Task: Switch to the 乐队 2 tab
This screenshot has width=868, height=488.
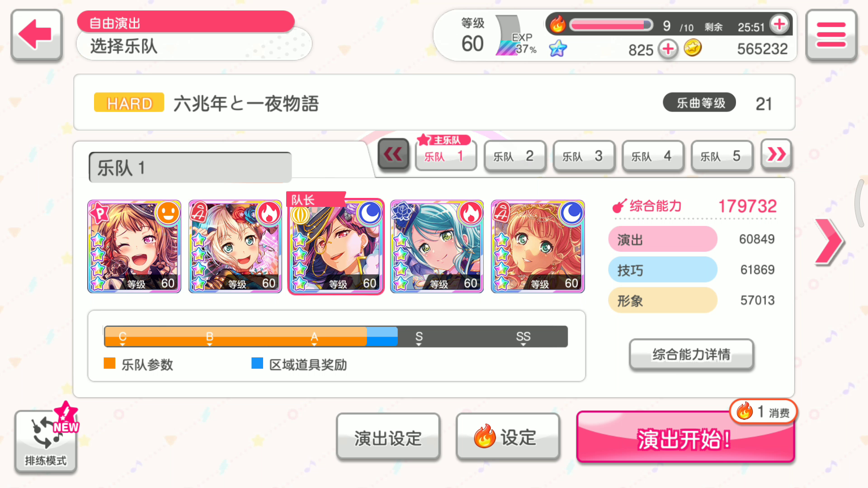Action: point(514,156)
